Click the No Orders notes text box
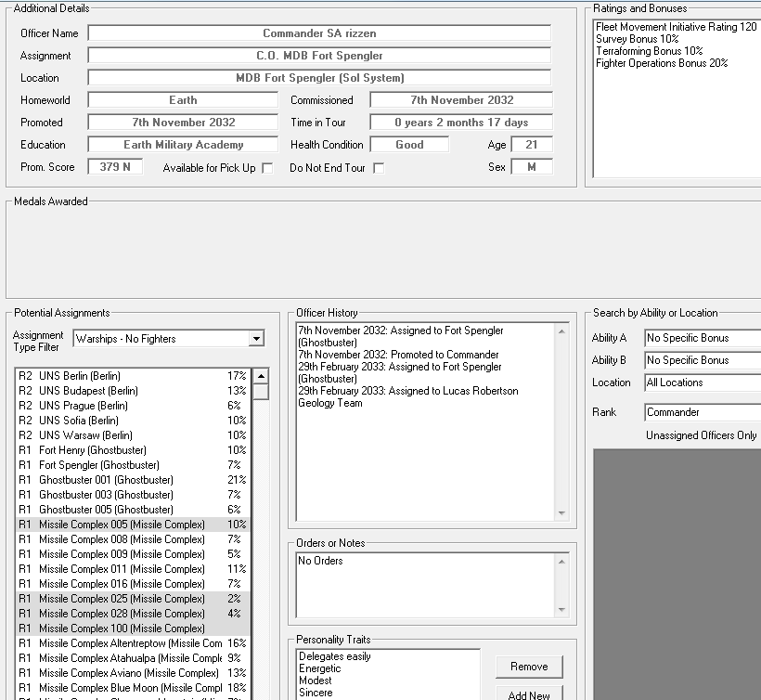Screen dimensions: 761x700 [x=426, y=585]
